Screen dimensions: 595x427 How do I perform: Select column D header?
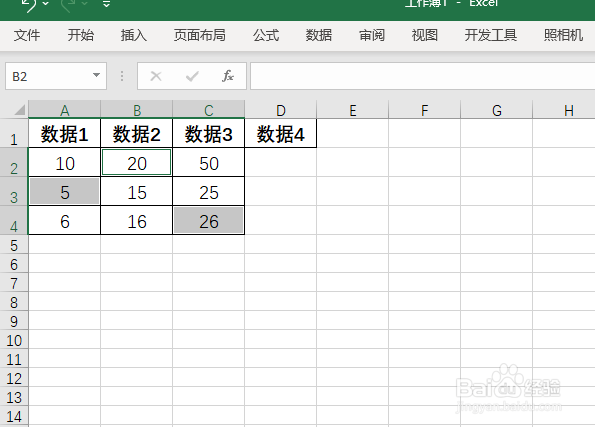point(280,110)
